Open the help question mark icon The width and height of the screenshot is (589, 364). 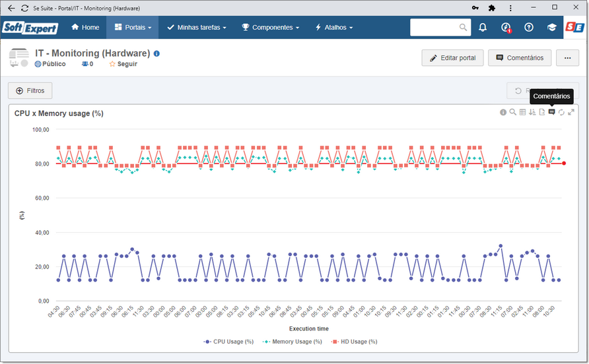click(x=529, y=28)
